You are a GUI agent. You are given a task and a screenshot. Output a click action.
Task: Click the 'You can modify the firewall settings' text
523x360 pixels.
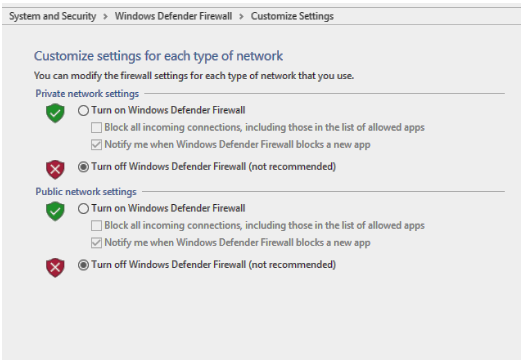194,76
